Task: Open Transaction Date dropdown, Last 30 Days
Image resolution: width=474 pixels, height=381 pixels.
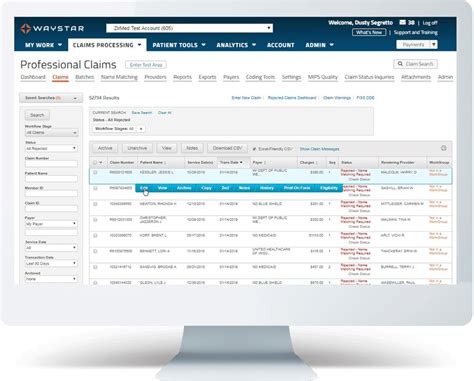Action: coord(51,263)
